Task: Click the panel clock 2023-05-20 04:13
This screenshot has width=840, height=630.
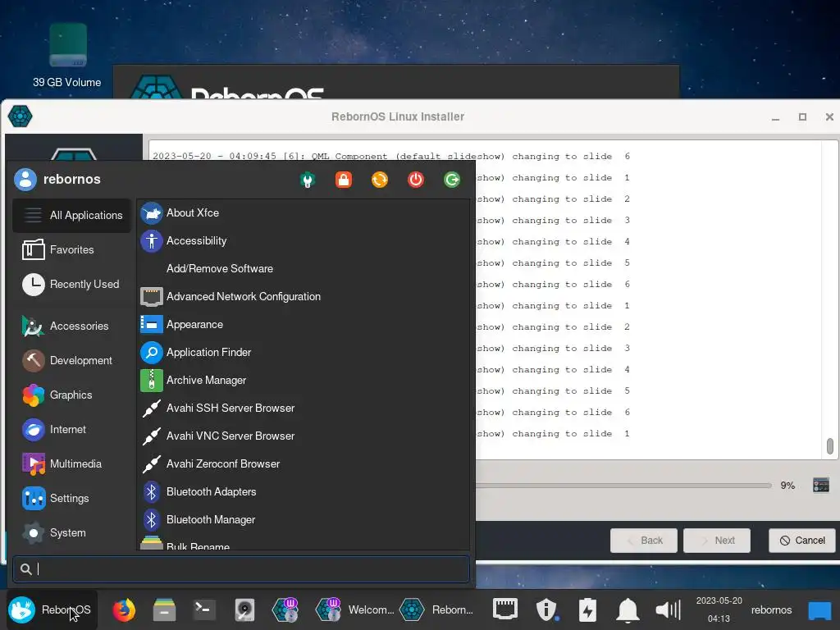Action: click(719, 609)
